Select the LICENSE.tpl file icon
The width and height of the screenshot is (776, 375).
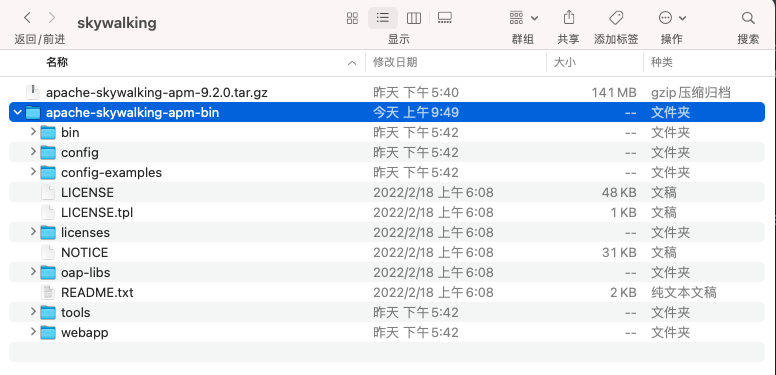pyautogui.click(x=48, y=212)
